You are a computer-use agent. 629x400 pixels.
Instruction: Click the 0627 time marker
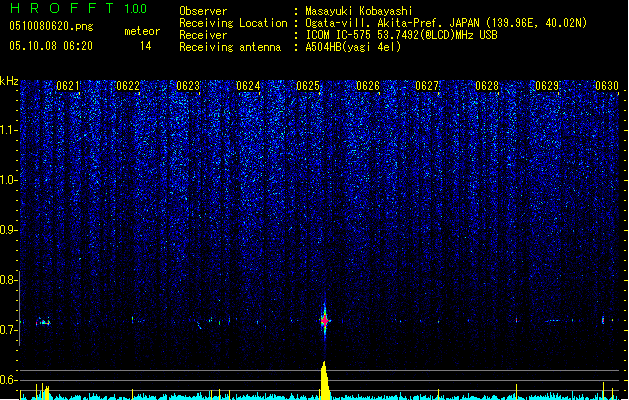427,86
